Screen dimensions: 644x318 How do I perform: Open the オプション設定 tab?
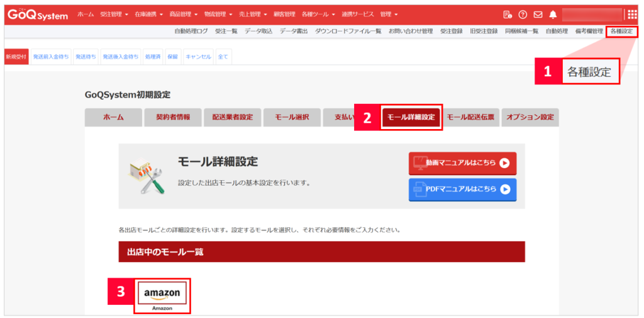click(x=530, y=117)
